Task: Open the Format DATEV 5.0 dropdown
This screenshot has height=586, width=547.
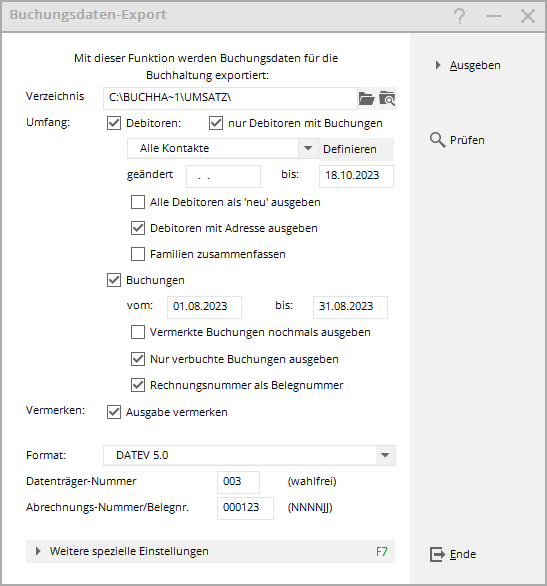Action: [x=385, y=455]
